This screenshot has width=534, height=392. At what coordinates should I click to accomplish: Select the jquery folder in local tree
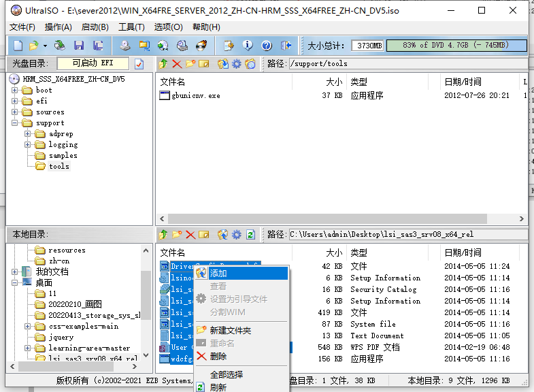(x=61, y=337)
